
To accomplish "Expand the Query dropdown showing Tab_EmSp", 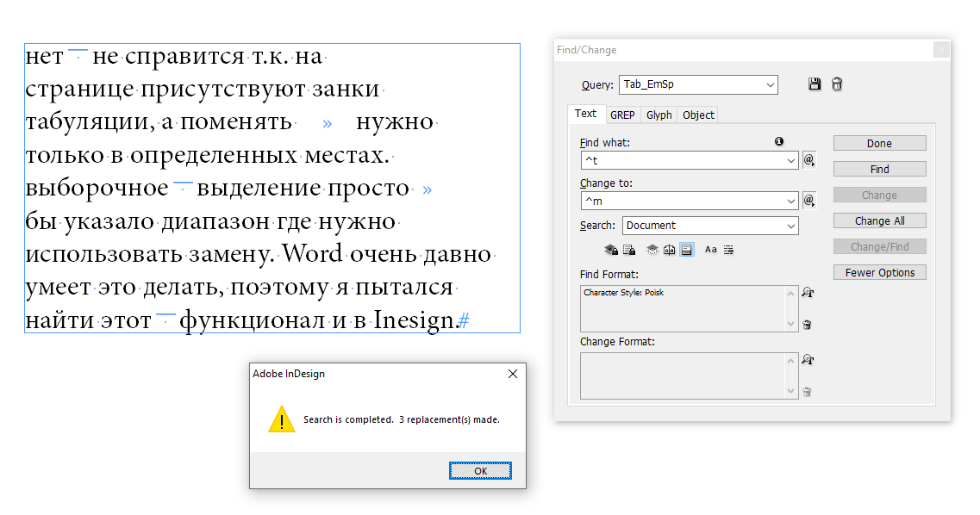I will (770, 84).
